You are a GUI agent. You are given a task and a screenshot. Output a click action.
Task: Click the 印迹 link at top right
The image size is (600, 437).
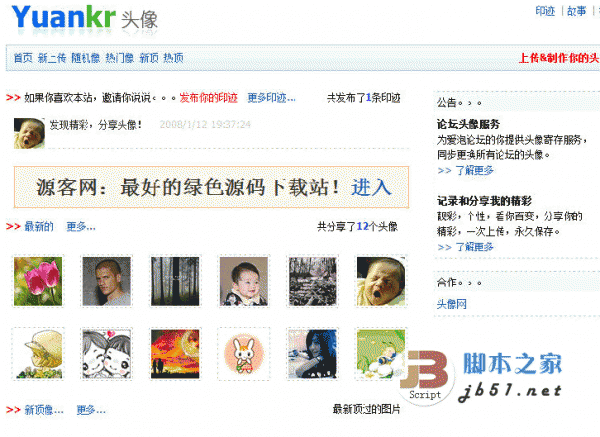pyautogui.click(x=545, y=11)
